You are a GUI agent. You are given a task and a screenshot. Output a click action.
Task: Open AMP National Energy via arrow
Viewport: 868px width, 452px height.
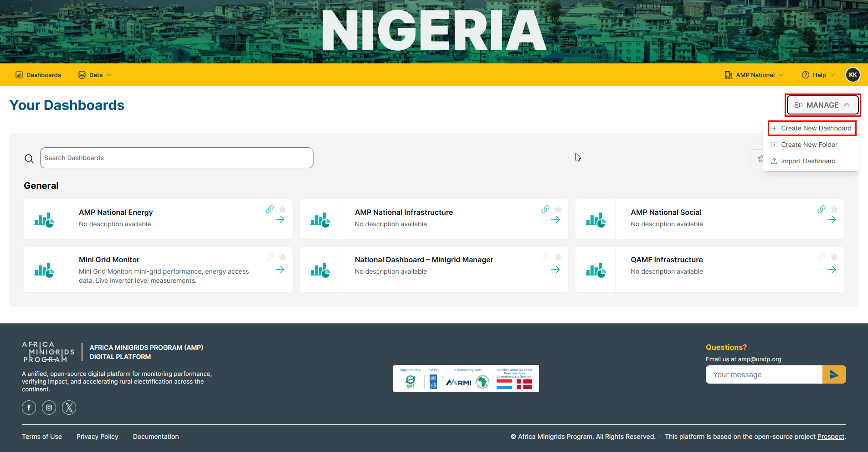click(x=280, y=220)
